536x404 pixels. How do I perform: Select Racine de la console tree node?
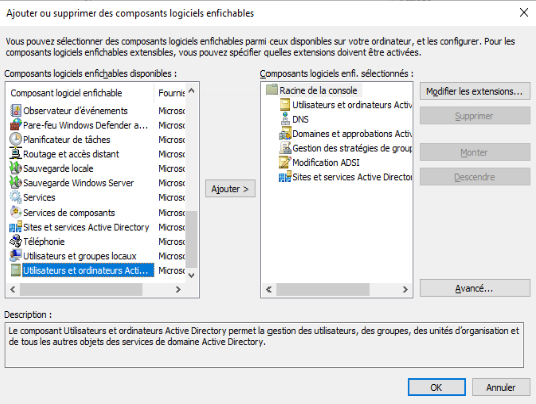tap(313, 90)
